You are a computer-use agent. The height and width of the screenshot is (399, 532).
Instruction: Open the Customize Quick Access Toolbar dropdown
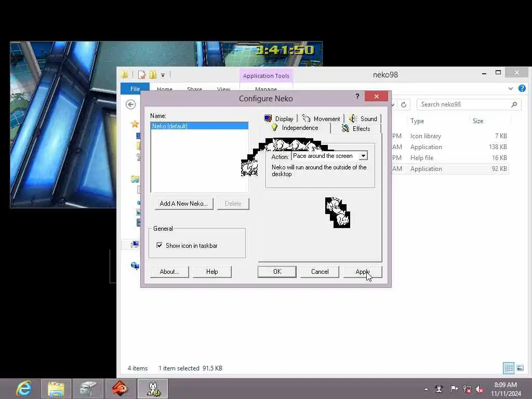tap(163, 75)
